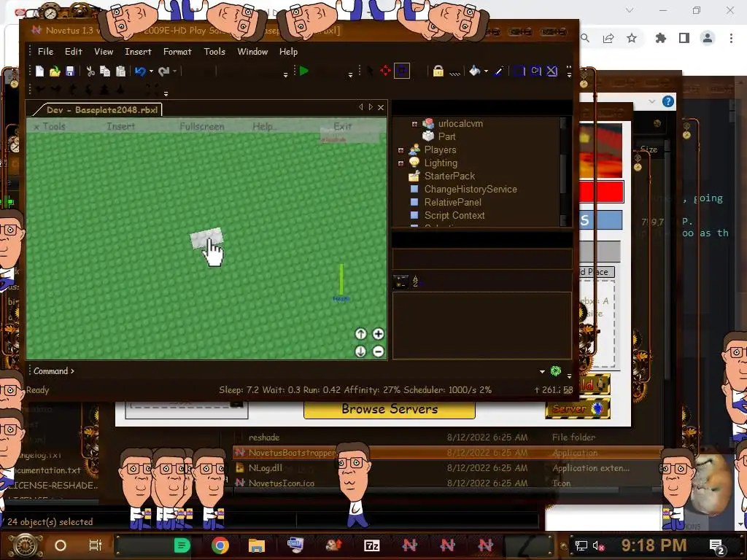Zoom out with the minus camera button

(379, 351)
